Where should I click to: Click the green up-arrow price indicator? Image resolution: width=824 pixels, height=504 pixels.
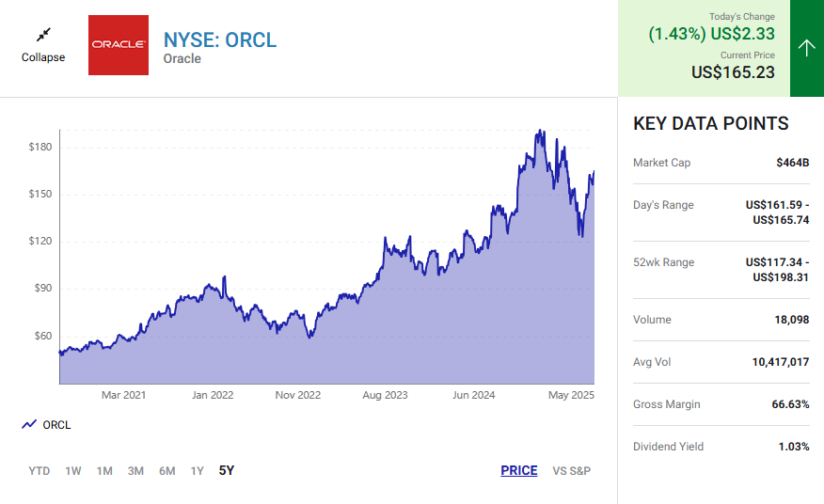(807, 48)
